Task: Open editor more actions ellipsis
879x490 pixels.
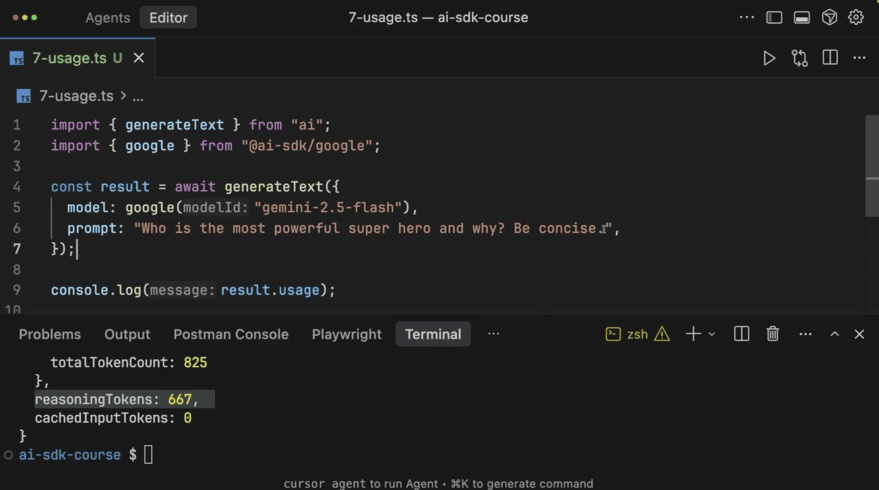Action: click(x=859, y=58)
